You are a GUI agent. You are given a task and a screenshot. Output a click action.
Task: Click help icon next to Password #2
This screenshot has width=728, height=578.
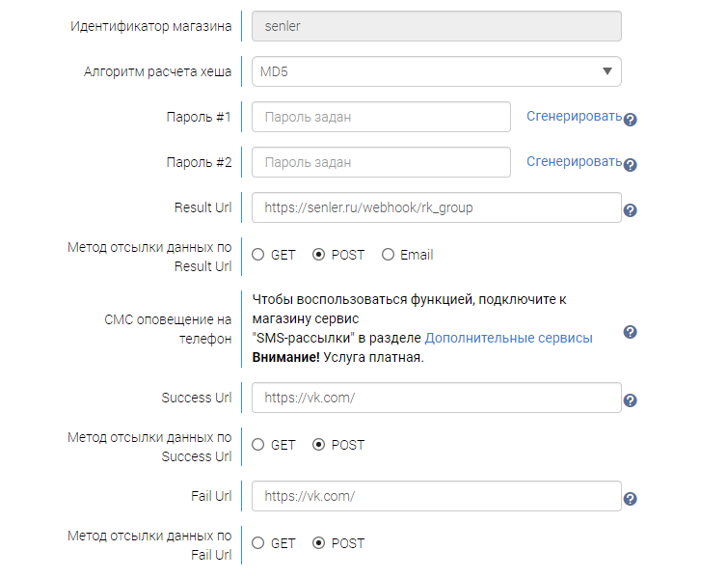coord(630,165)
